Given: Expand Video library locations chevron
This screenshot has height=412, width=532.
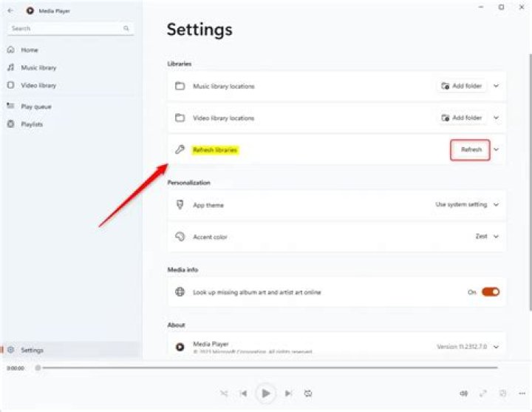Looking at the screenshot, I should (x=496, y=118).
